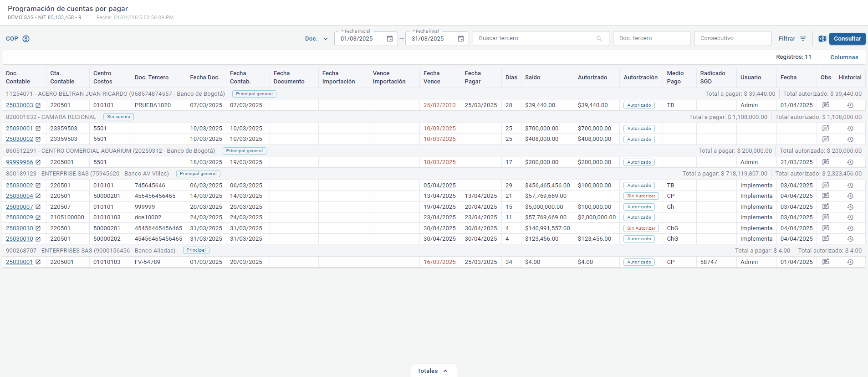Open observations for $408,000.00 row
The image size is (868, 377).
pyautogui.click(x=826, y=139)
